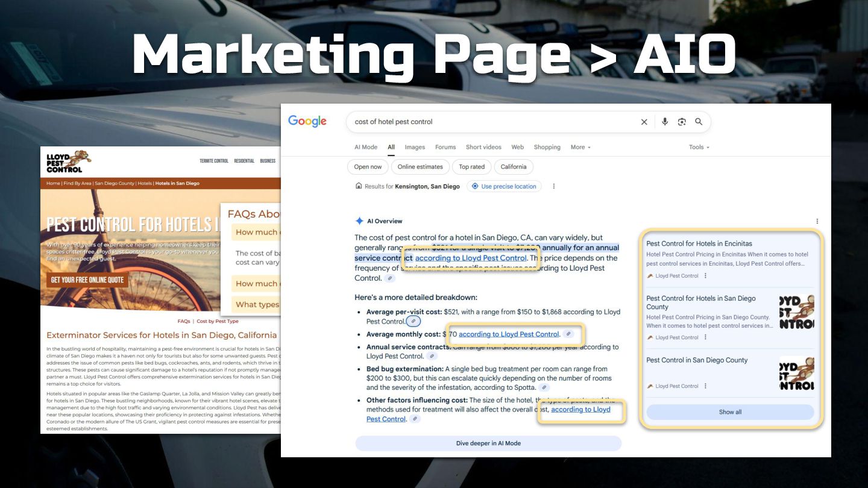Image resolution: width=868 pixels, height=488 pixels.
Task: Open Termite Control menu on Lloyd site
Action: pos(214,161)
